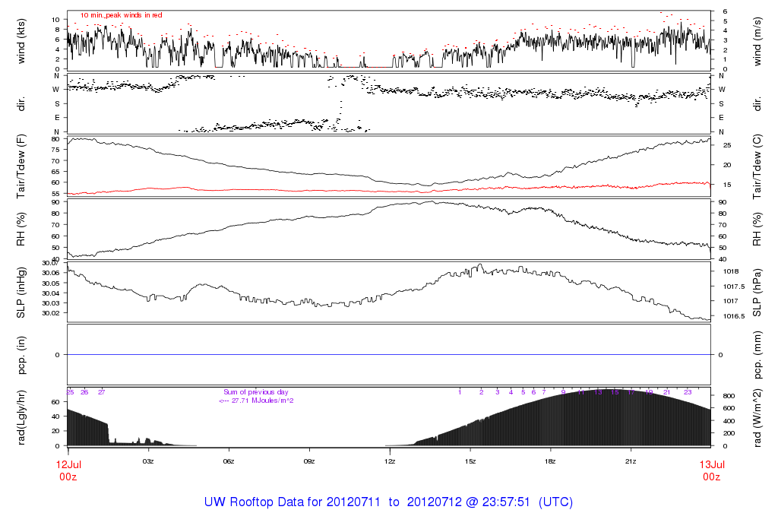Click the 'Sum of previous day' annotation
The width and height of the screenshot is (778, 532).
click(255, 392)
